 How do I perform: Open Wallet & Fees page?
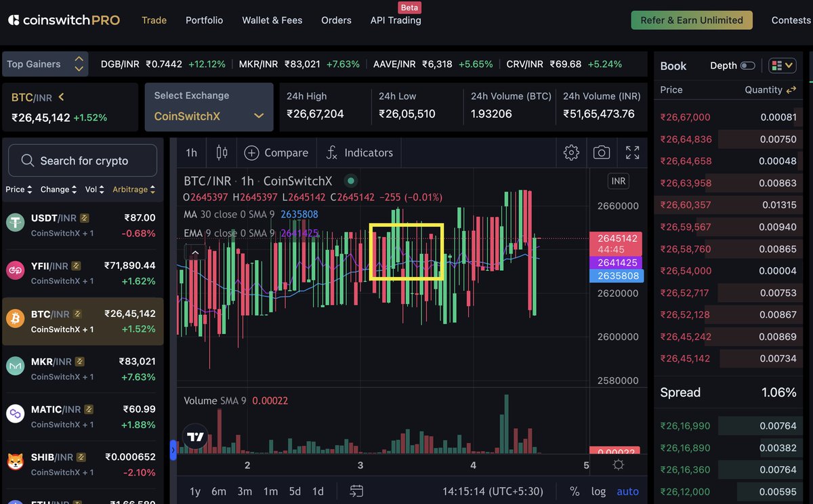[x=272, y=20]
